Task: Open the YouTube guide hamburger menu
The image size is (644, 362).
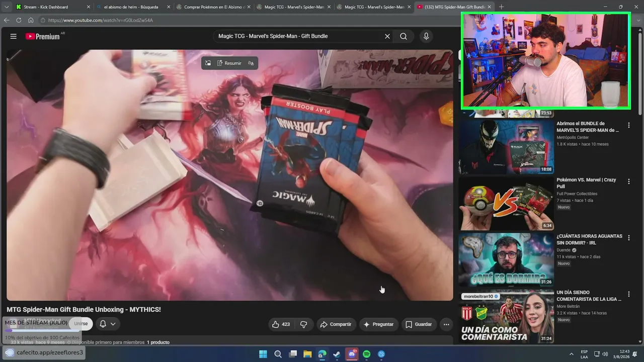Action: 14,36
